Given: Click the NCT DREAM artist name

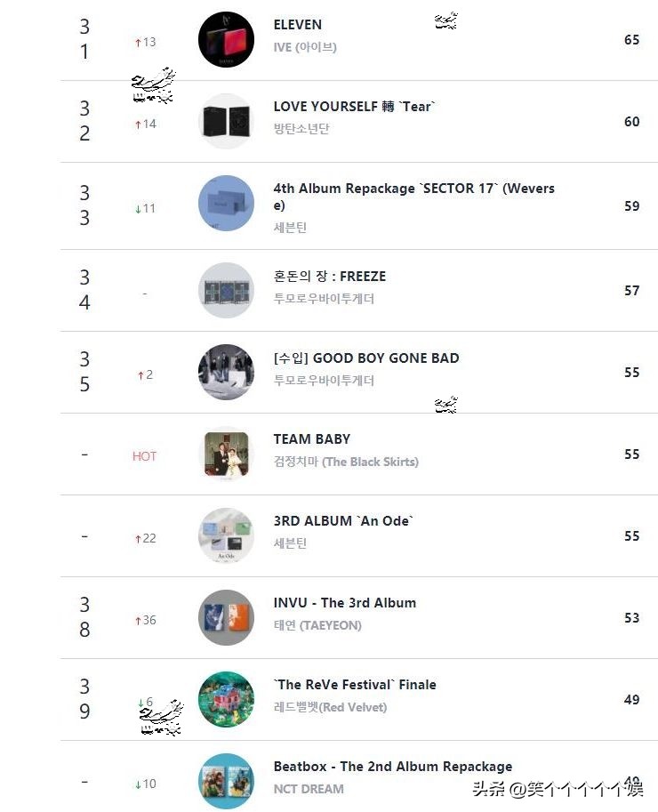Looking at the screenshot, I should (309, 789).
